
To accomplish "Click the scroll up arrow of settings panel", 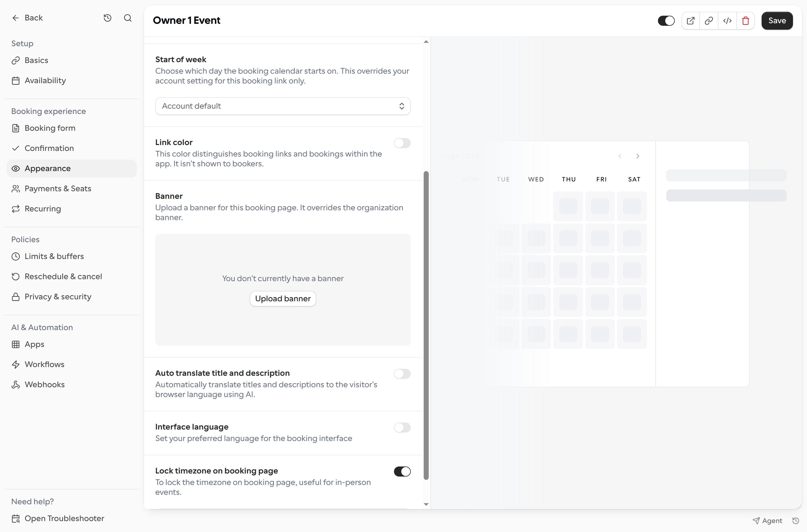I will coord(426,42).
